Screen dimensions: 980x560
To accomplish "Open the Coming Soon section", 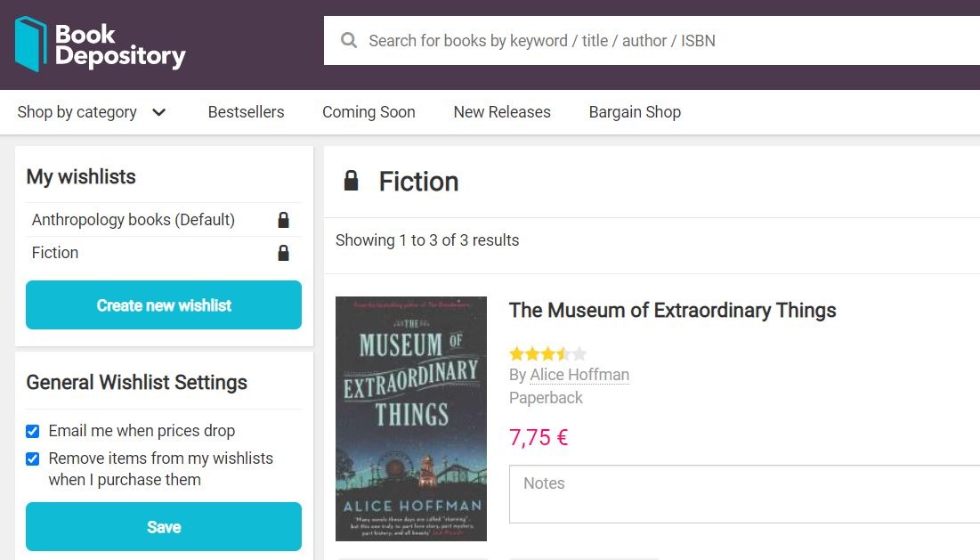I will pyautogui.click(x=369, y=112).
